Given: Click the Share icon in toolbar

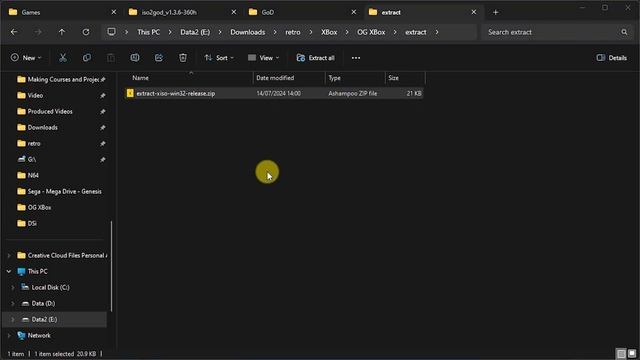Looking at the screenshot, I should 159,58.
